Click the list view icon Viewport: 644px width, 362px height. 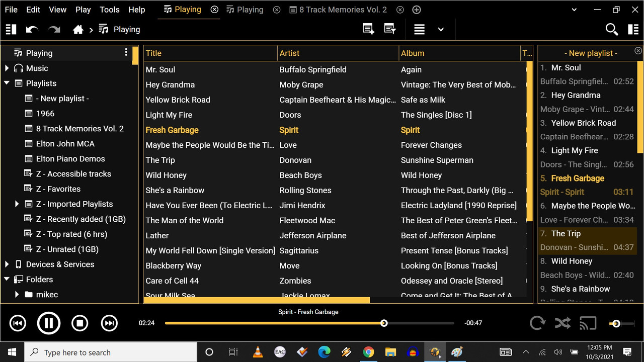(419, 29)
